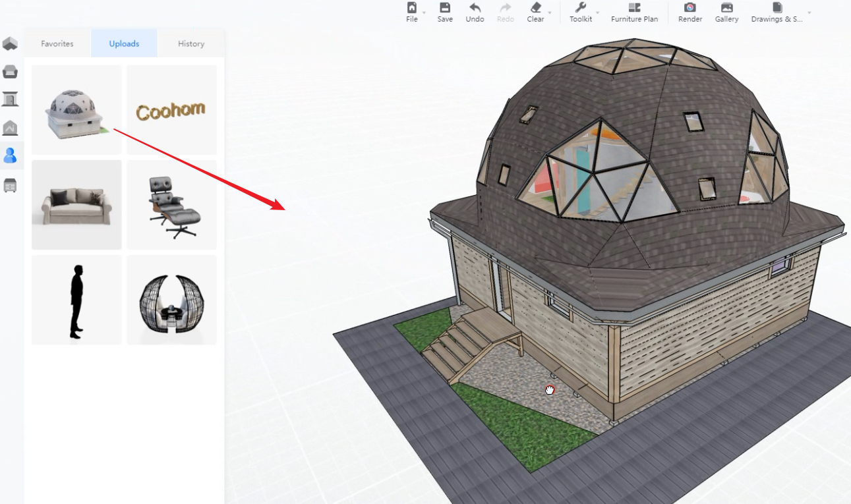Open the door and fireplace category icon
This screenshot has height=504, width=851.
(x=10, y=99)
